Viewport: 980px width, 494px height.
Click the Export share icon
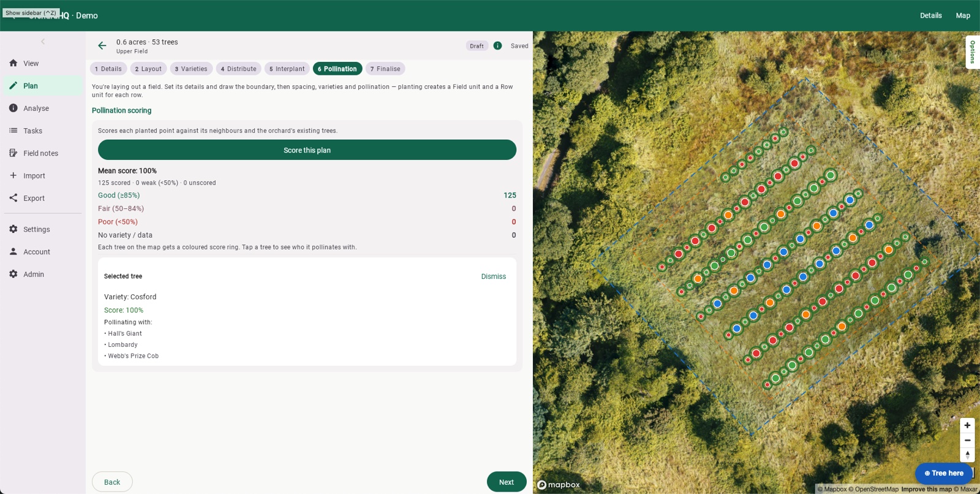coord(13,198)
